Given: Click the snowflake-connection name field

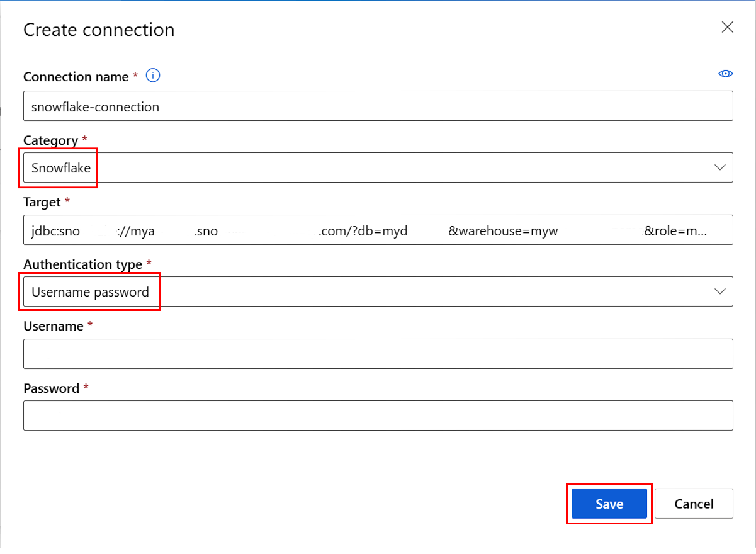Looking at the screenshot, I should (x=378, y=106).
